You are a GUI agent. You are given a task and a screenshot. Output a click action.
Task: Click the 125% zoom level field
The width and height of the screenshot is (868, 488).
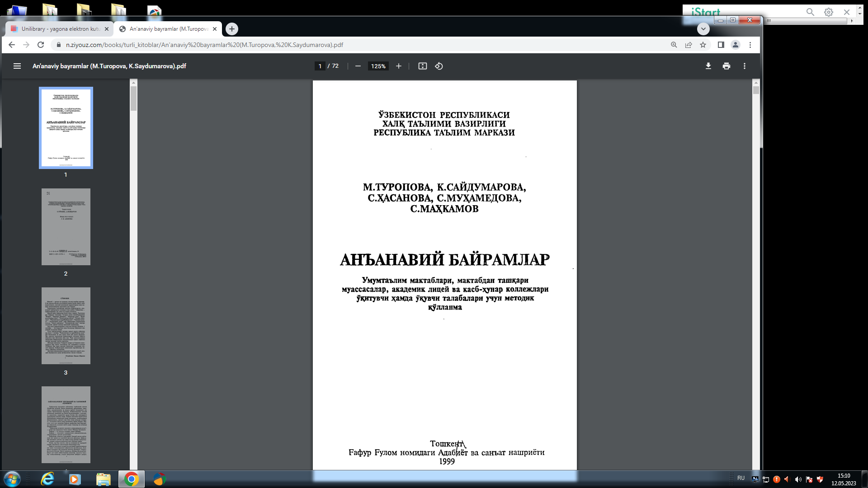click(x=378, y=66)
